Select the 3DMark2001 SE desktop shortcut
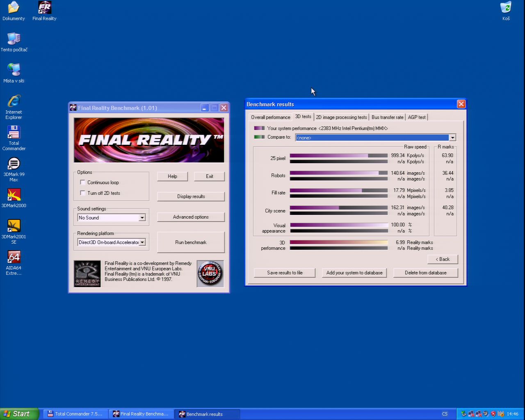The height and width of the screenshot is (420, 525). pos(14,232)
